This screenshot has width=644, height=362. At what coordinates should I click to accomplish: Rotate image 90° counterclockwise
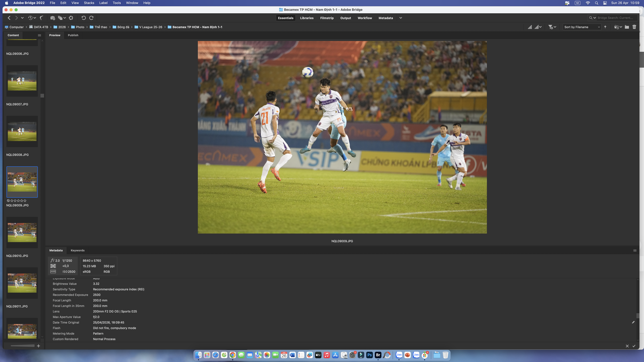point(84,18)
